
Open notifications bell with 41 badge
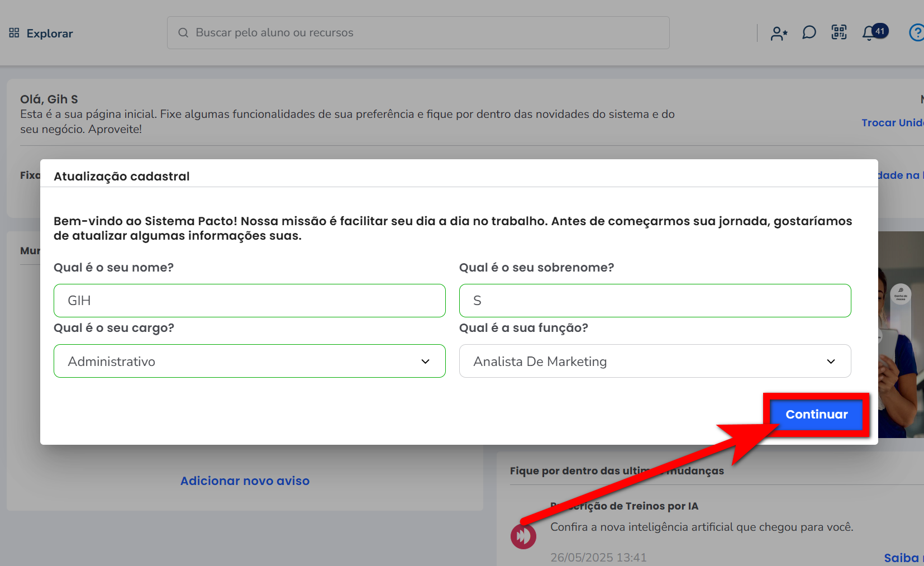pyautogui.click(x=869, y=33)
